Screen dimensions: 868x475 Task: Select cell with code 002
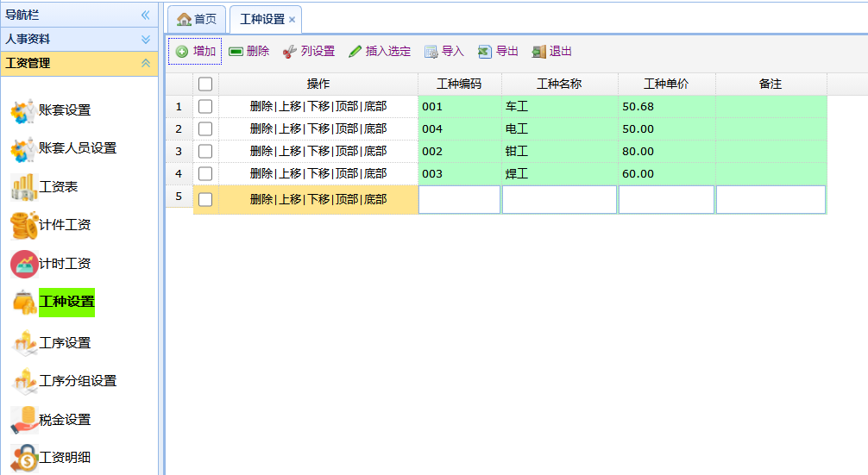coord(460,152)
